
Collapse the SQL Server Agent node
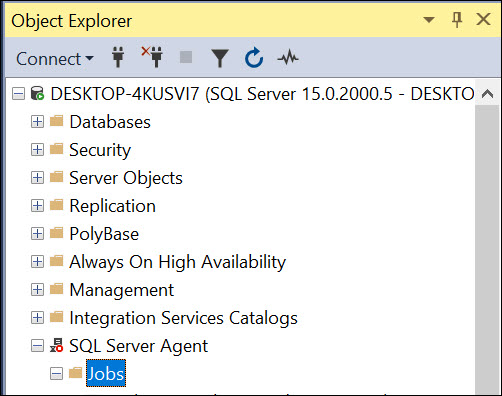coord(37,346)
